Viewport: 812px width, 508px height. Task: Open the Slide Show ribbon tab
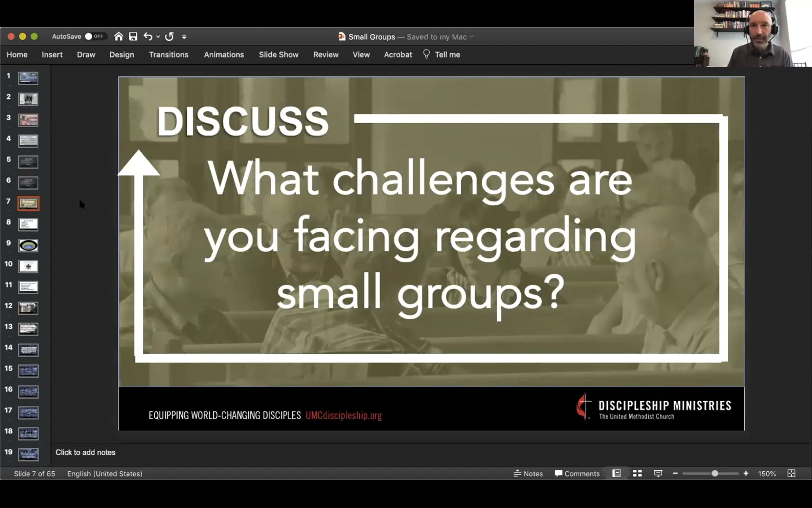coord(278,55)
